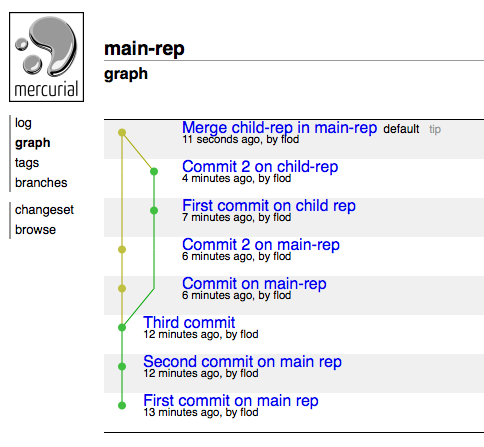Open the Commit 2 on child-rep link
Image resolution: width=484 pixels, height=447 pixels.
260,167
